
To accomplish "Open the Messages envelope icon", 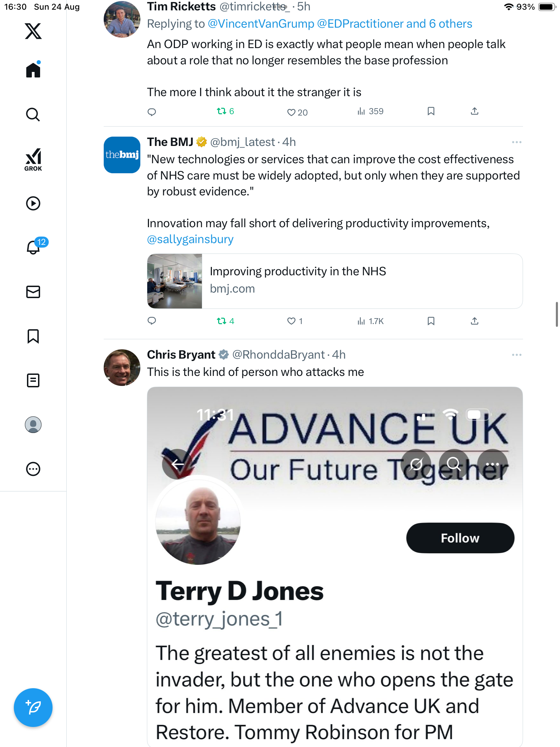I will pos(33,292).
